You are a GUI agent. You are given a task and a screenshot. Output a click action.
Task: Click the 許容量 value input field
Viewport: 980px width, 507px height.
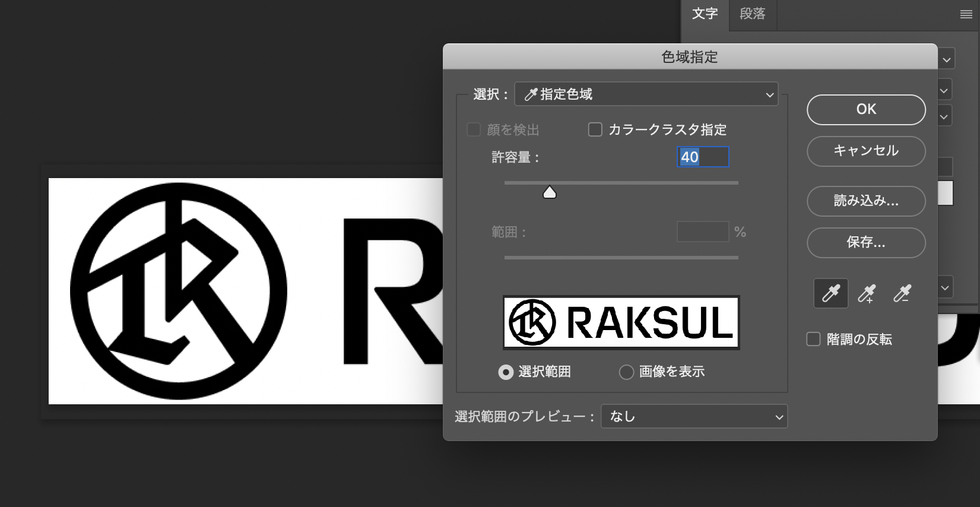click(x=703, y=157)
